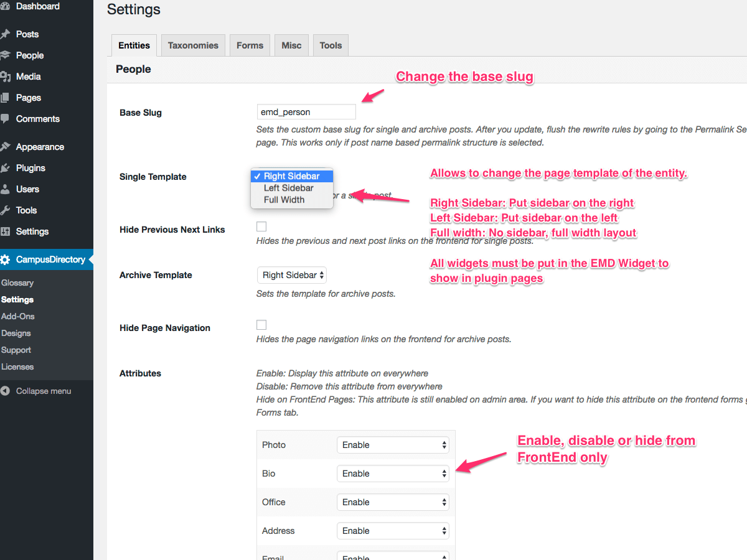
Task: Click the Appearance paintbrush icon
Action: click(x=6, y=147)
